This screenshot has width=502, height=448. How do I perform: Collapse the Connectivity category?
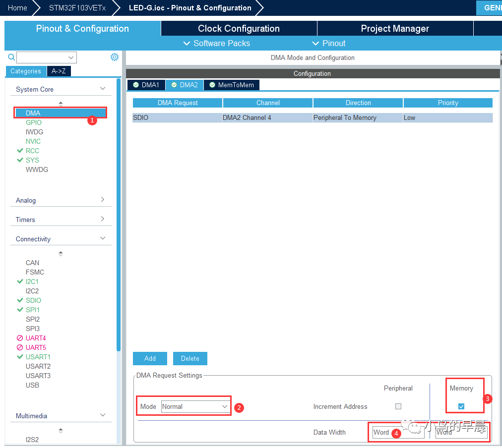pos(103,238)
